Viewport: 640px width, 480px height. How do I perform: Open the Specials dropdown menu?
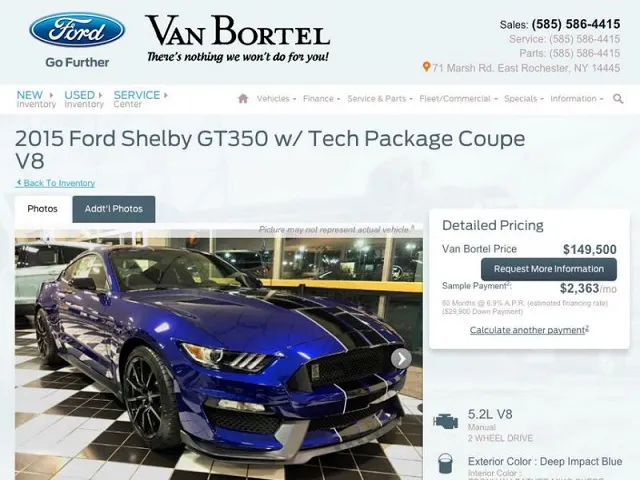(x=523, y=99)
